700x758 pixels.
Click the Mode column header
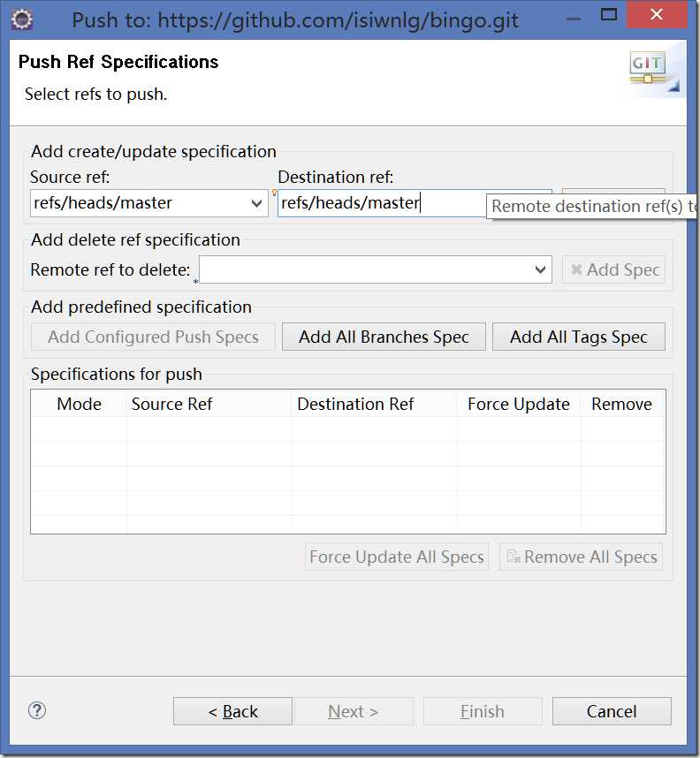[x=79, y=404]
